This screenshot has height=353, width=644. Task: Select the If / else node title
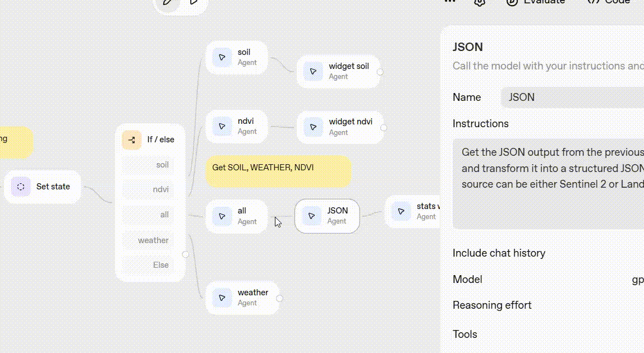click(x=160, y=140)
